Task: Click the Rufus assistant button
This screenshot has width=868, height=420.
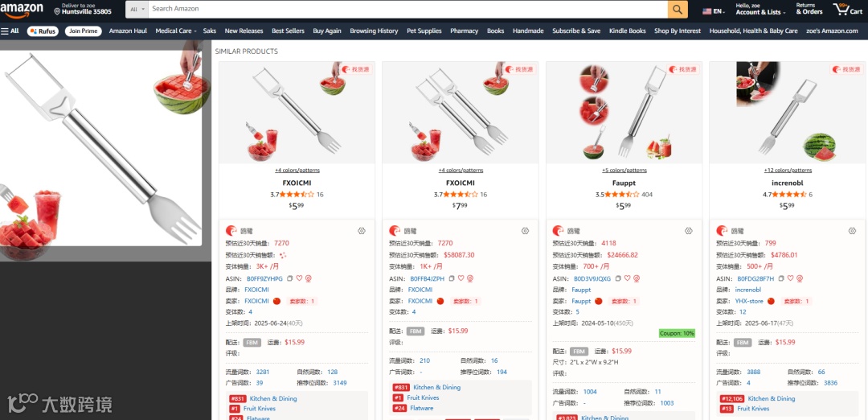Action: pyautogui.click(x=43, y=31)
